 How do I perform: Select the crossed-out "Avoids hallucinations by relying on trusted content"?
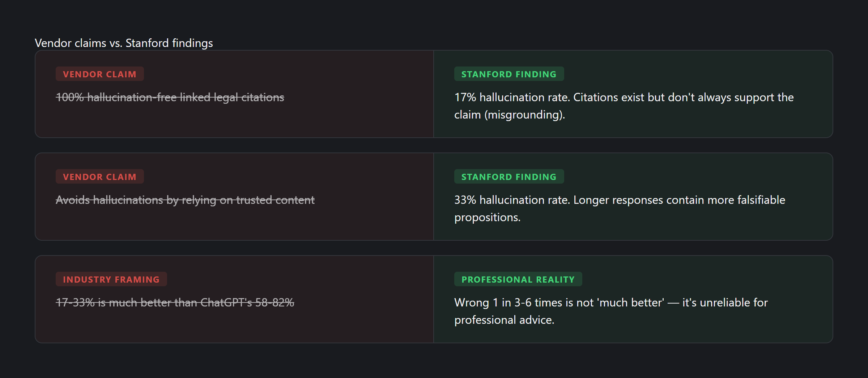click(185, 200)
